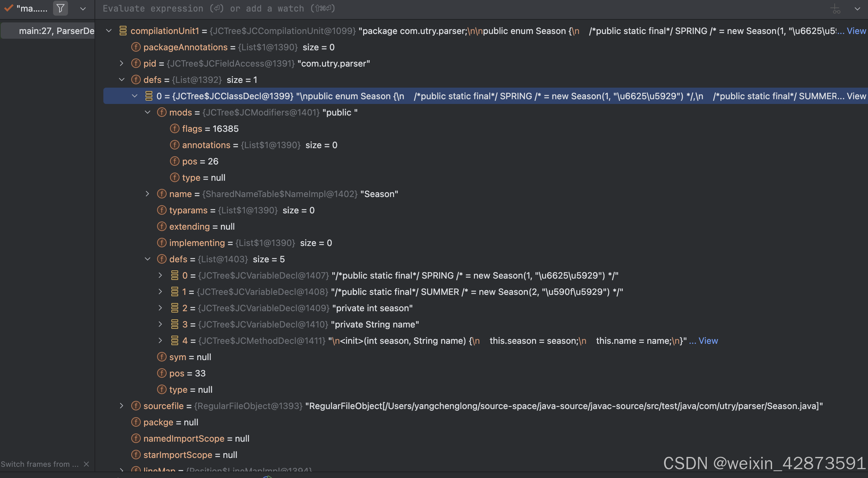Expand the pid field node
Image resolution: width=868 pixels, height=478 pixels.
coord(121,64)
